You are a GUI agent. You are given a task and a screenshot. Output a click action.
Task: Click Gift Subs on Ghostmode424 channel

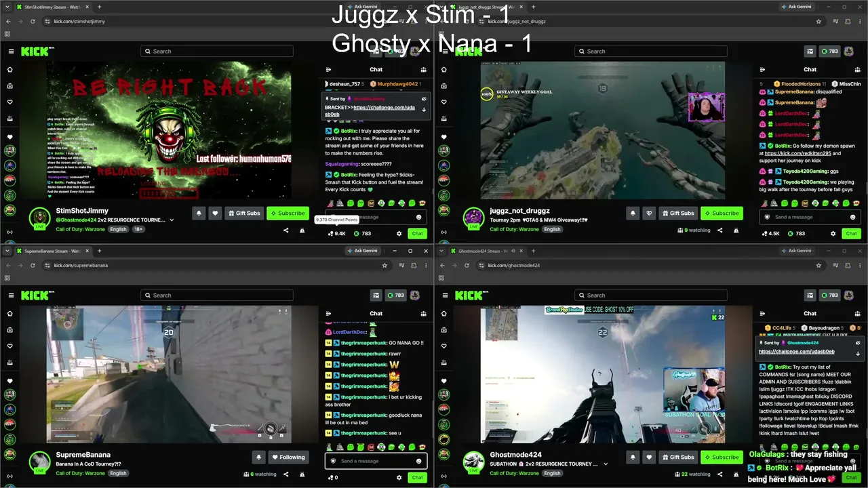[x=677, y=457]
